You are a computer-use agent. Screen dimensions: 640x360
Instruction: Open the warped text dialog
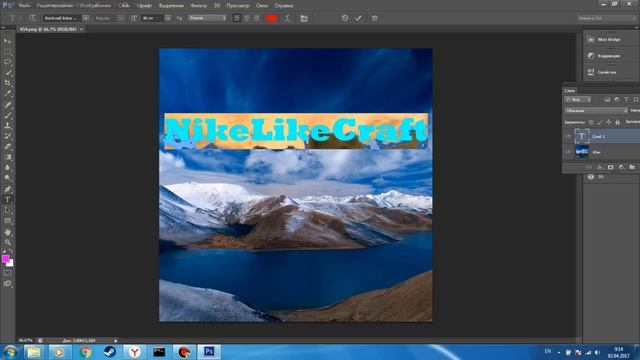[287, 18]
